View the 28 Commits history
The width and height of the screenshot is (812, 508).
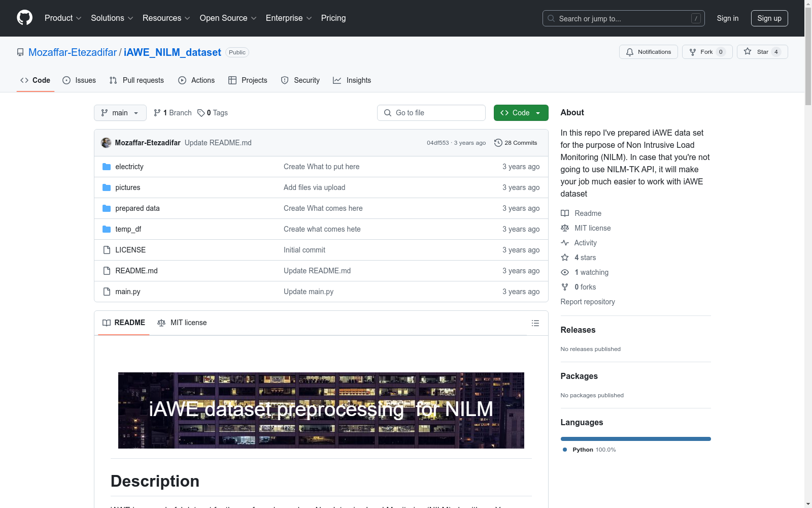click(x=516, y=143)
